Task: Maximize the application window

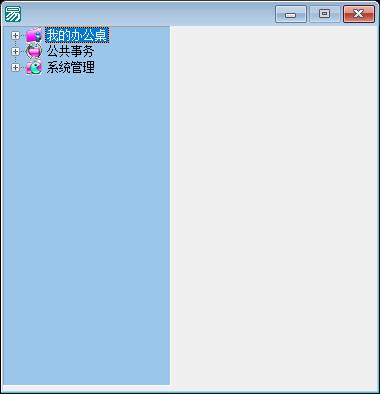Action: (x=325, y=14)
